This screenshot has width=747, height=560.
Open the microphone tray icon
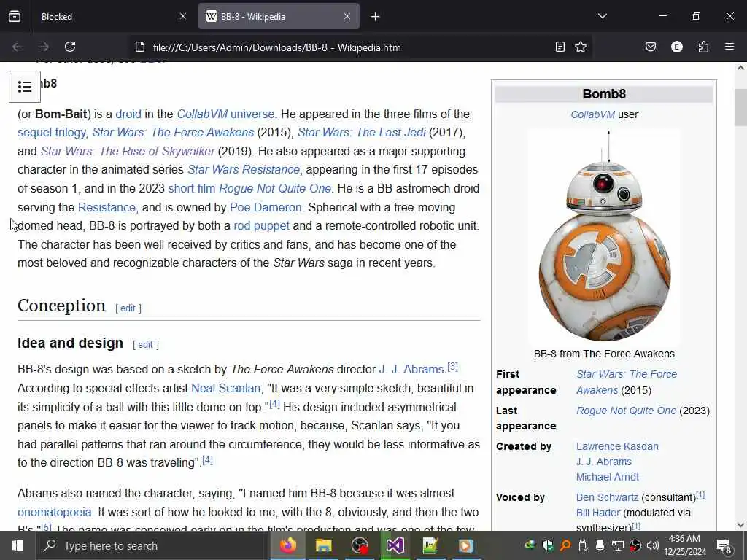tap(600, 545)
